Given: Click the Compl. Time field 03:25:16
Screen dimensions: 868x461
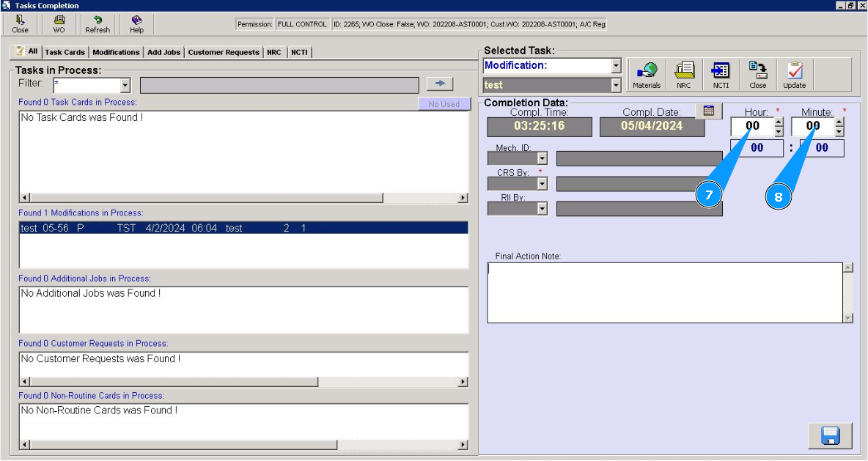Looking at the screenshot, I should [539, 126].
